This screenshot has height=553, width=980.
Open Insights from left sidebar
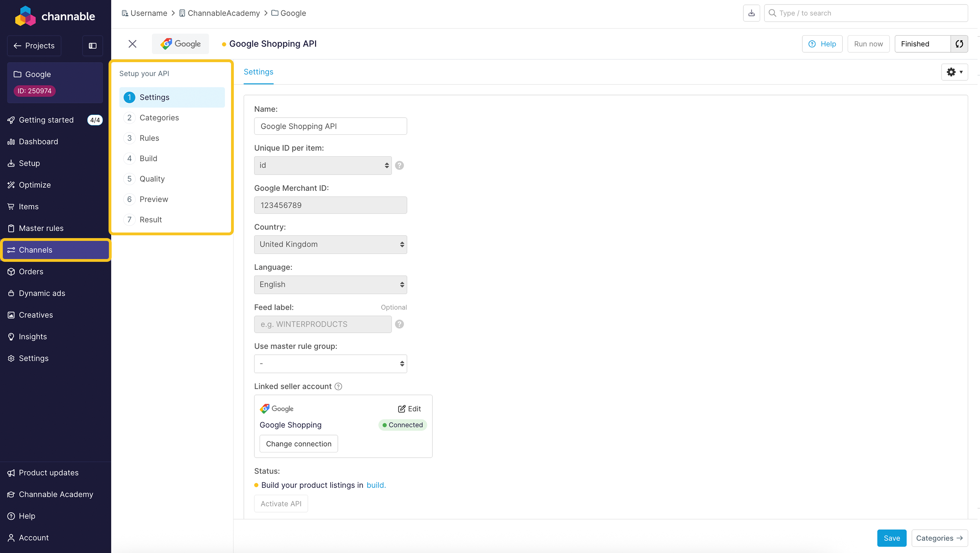click(33, 337)
